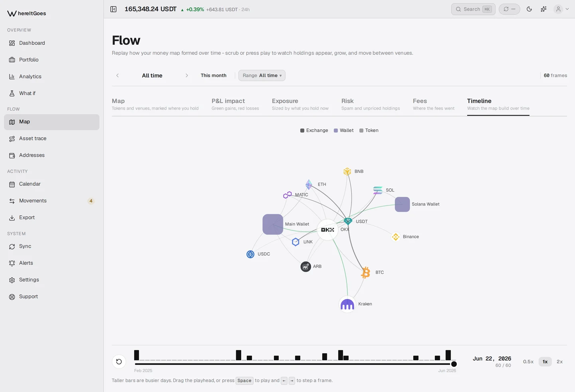575x392 pixels.
Task: Jump to This month
Action: [214, 75]
